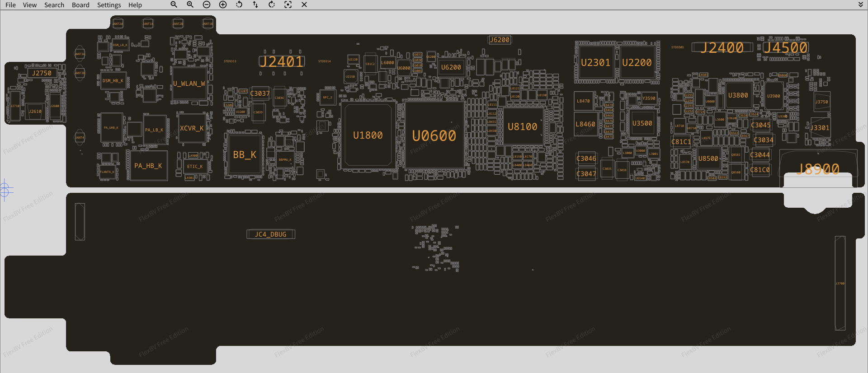
Task: Fit board to view with the frame icon
Action: [288, 5]
